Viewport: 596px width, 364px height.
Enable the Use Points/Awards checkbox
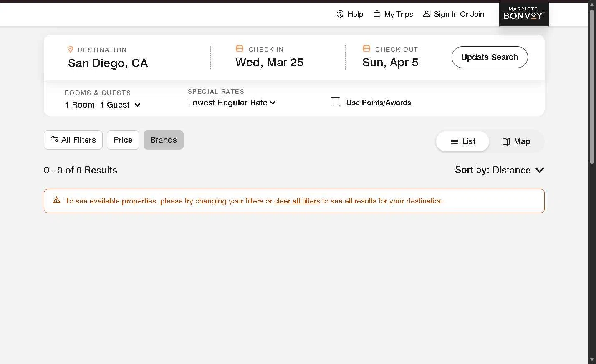[x=336, y=102]
